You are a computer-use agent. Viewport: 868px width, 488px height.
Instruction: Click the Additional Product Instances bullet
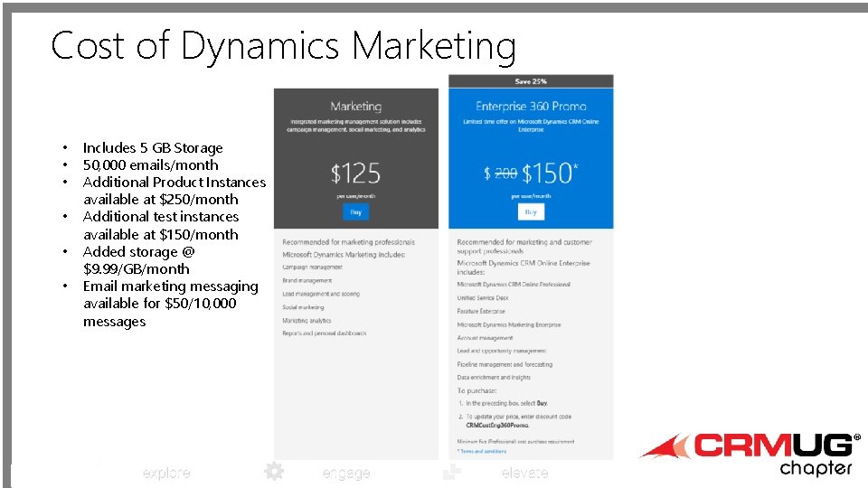click(175, 191)
